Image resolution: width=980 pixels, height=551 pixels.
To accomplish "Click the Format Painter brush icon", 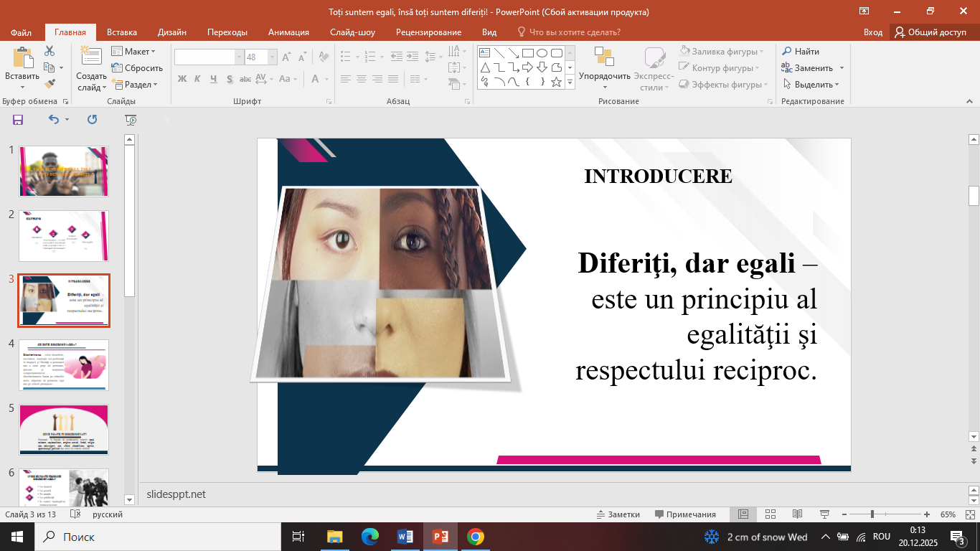I will tap(50, 84).
